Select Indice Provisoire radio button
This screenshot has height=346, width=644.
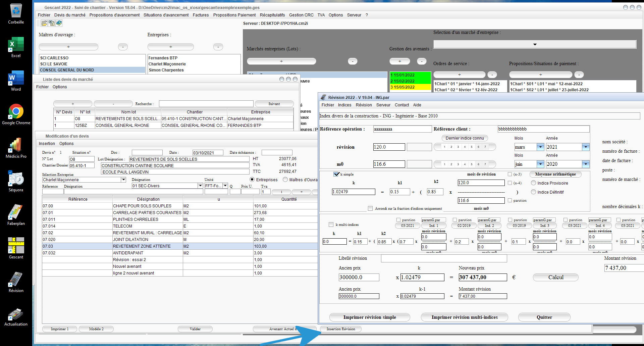point(533,183)
